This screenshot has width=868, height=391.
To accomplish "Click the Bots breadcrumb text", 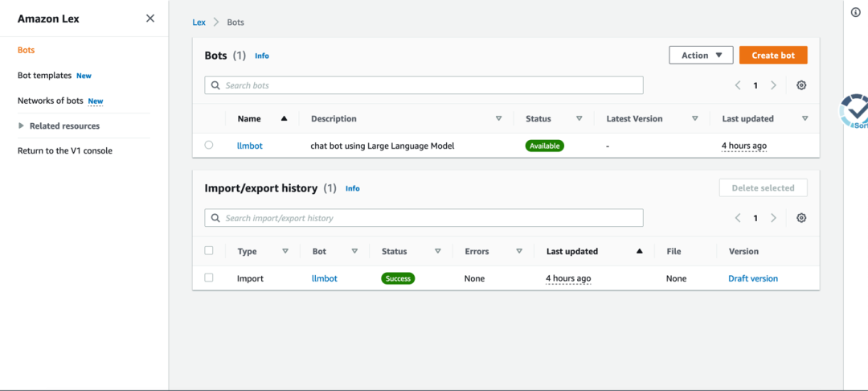I will (235, 23).
